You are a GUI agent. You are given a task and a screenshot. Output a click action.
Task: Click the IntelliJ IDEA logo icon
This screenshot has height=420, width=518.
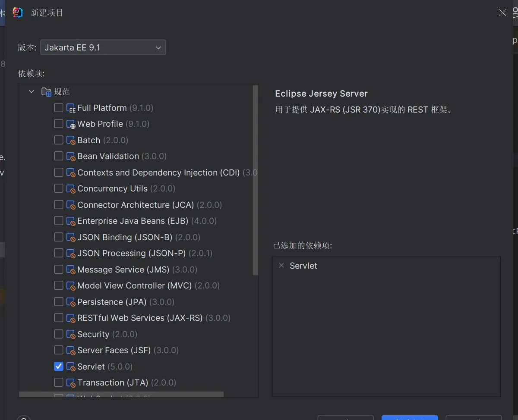pyautogui.click(x=18, y=13)
